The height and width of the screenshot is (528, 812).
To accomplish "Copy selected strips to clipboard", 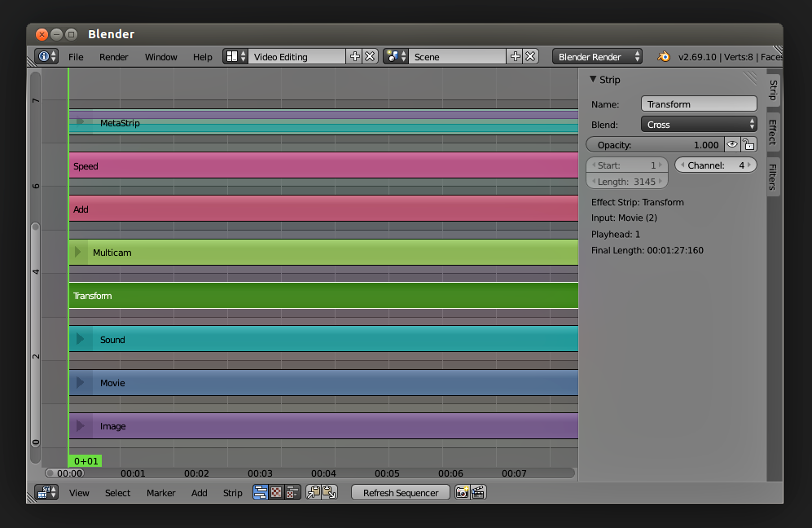I will pyautogui.click(x=314, y=492).
